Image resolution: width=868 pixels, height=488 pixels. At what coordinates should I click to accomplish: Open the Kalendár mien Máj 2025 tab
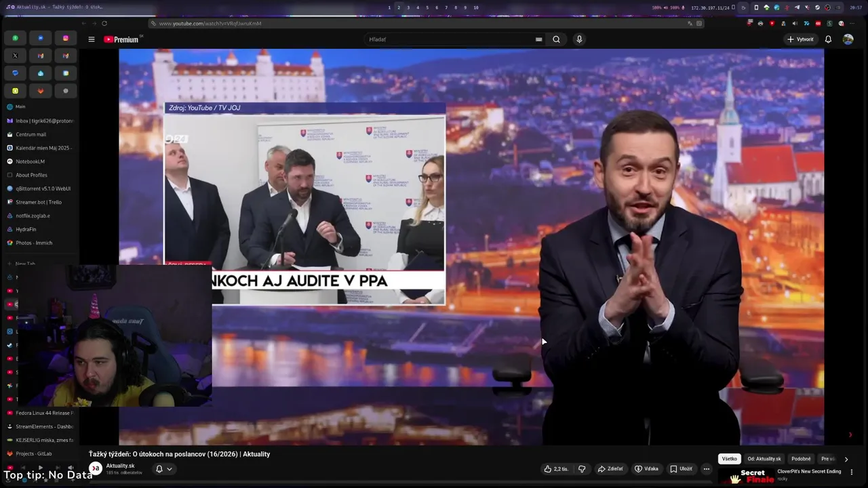point(39,148)
